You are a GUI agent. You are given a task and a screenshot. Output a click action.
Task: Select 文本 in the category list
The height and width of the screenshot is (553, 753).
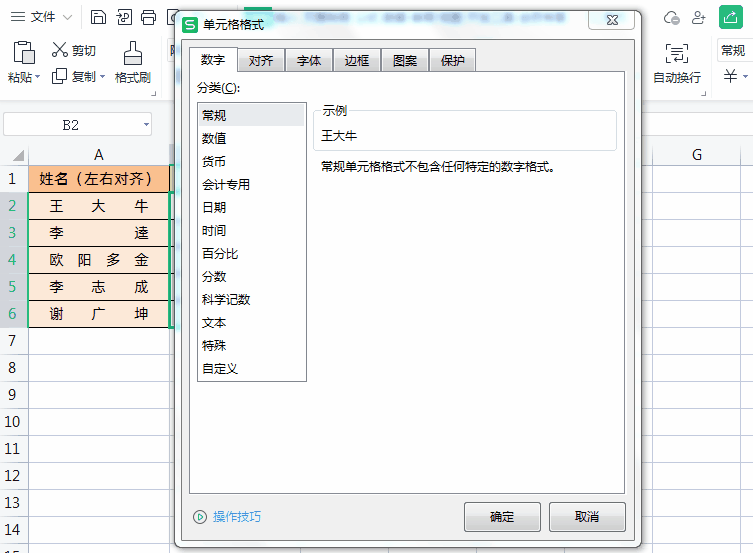coord(251,323)
